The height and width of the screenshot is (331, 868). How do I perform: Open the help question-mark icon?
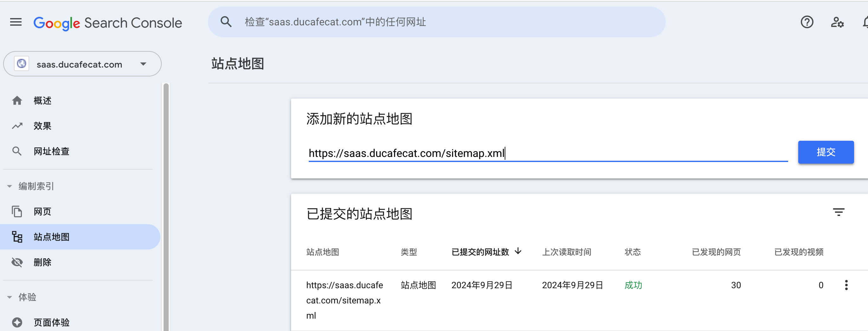[807, 22]
